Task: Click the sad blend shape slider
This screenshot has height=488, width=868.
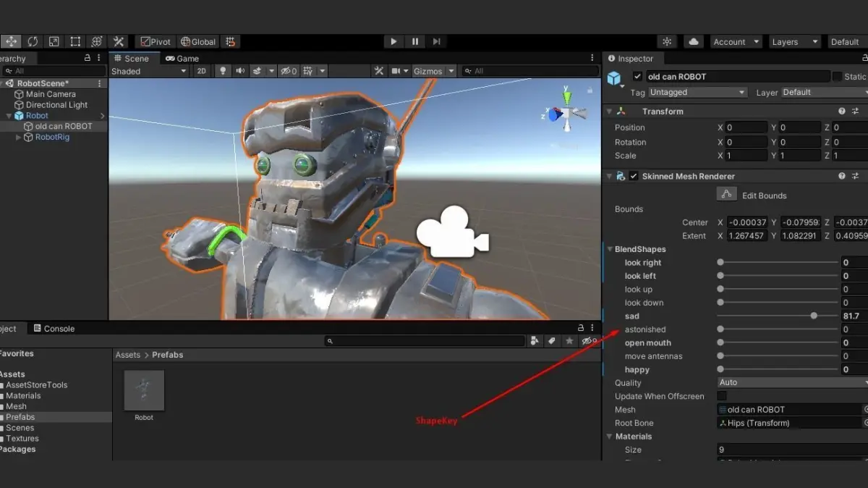Action: (778, 316)
